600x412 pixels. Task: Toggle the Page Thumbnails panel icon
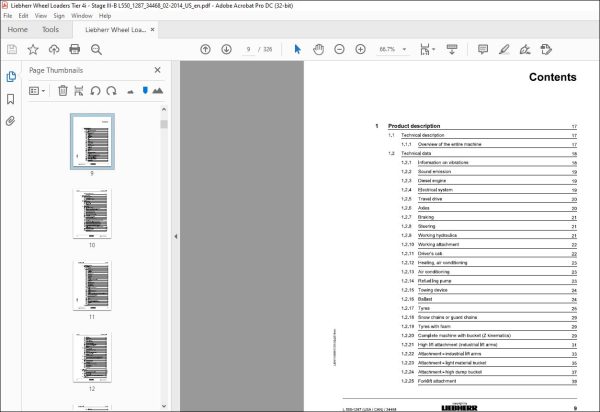tap(11, 77)
